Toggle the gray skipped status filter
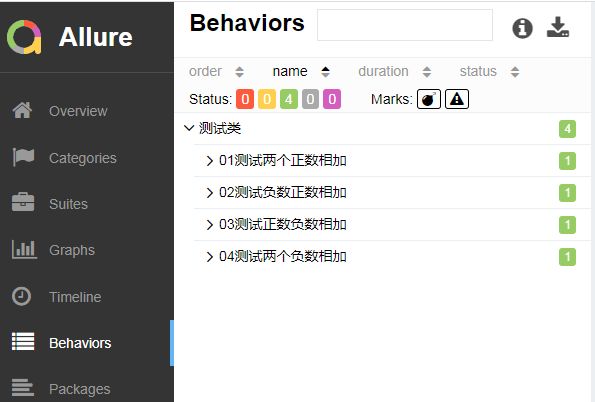 coord(310,99)
